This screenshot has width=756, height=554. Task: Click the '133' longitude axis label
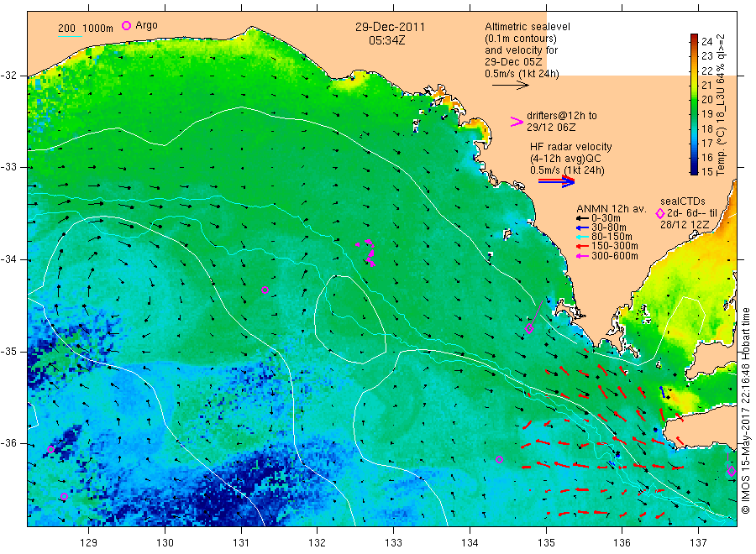coord(393,543)
